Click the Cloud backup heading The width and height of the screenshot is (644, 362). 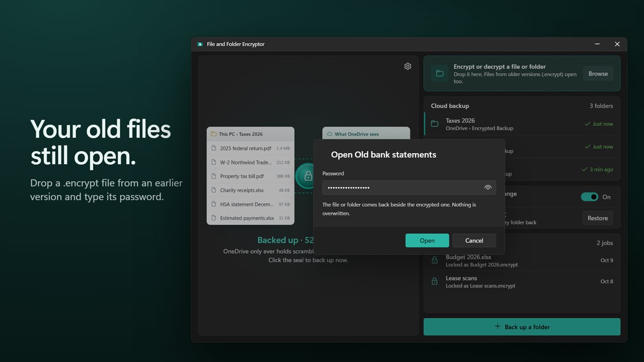click(450, 106)
